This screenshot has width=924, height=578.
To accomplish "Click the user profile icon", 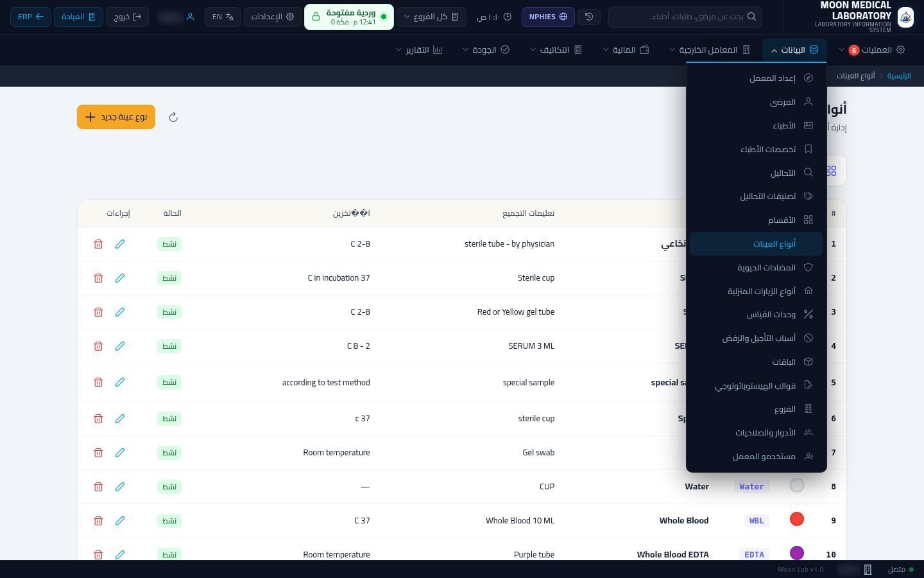I will (190, 17).
